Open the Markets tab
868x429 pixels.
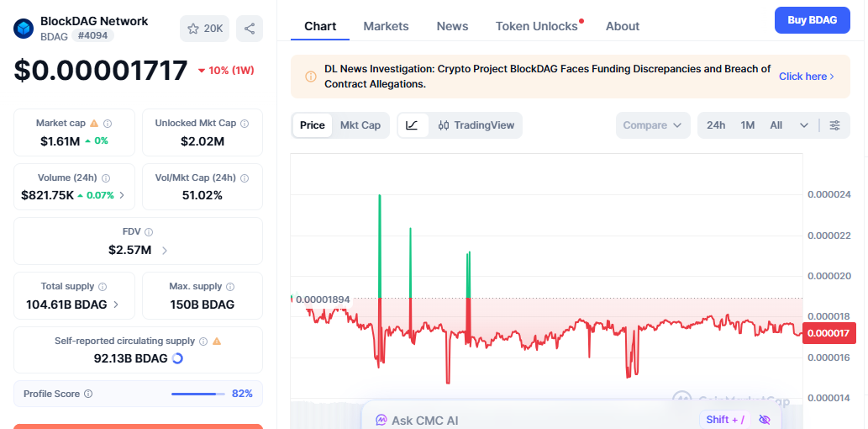386,26
